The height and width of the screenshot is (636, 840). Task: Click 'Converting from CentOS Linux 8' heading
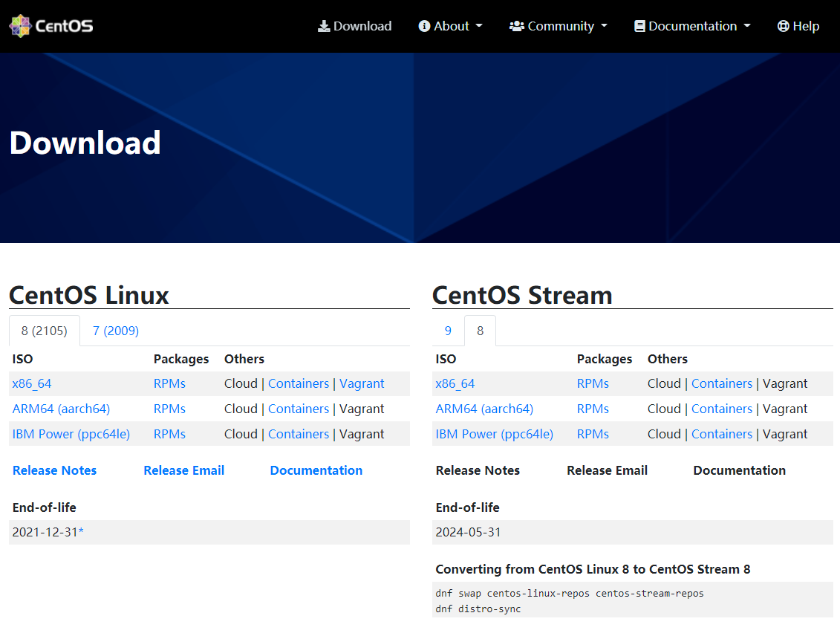593,569
